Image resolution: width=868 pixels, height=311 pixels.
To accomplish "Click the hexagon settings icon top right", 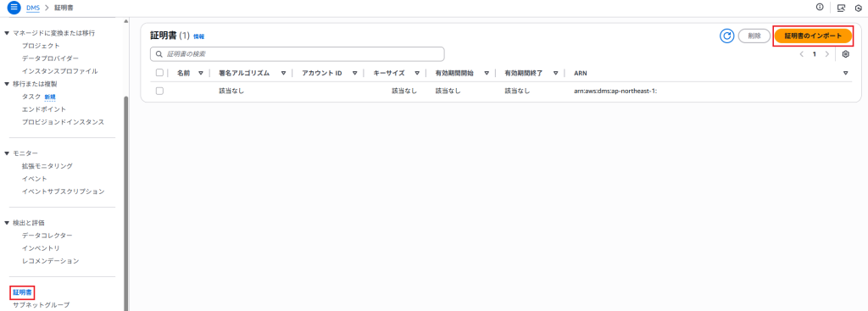I will pos(859,8).
